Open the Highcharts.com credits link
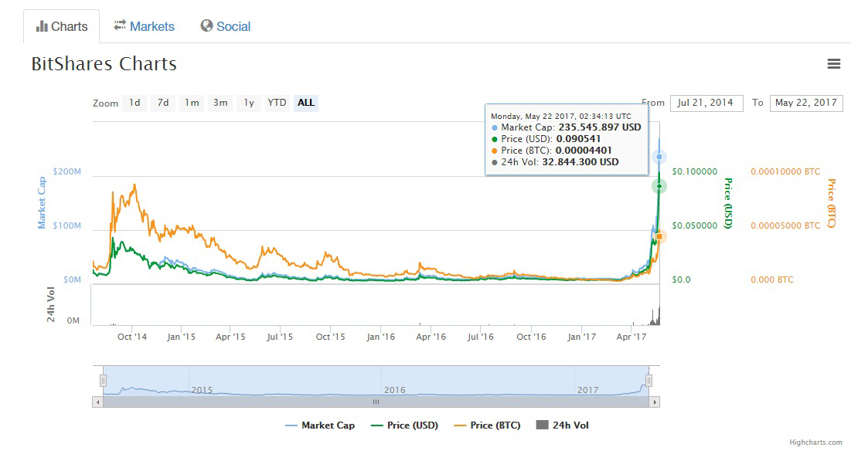868x461 pixels. point(815,442)
